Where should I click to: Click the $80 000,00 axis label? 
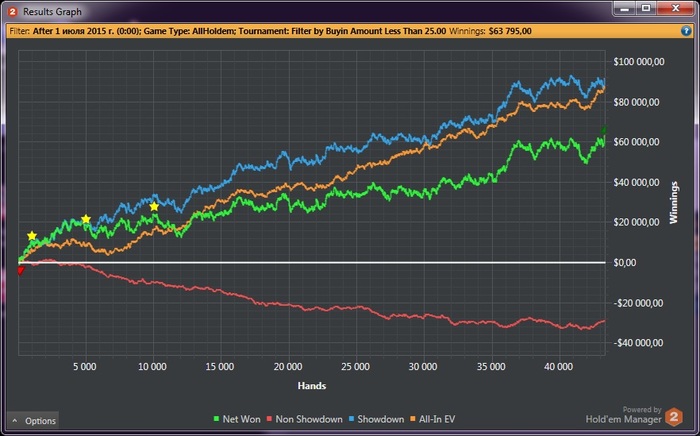[x=636, y=102]
